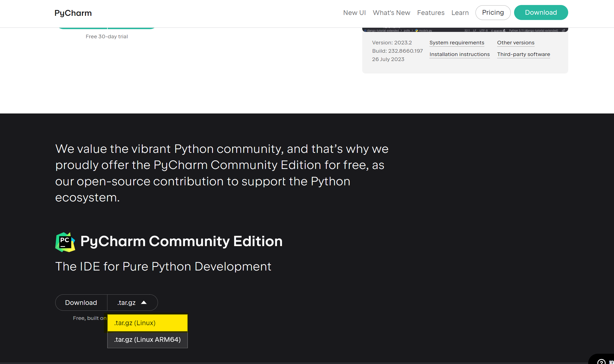Click the project icon before django-tutorial-extended

[x=365, y=31]
